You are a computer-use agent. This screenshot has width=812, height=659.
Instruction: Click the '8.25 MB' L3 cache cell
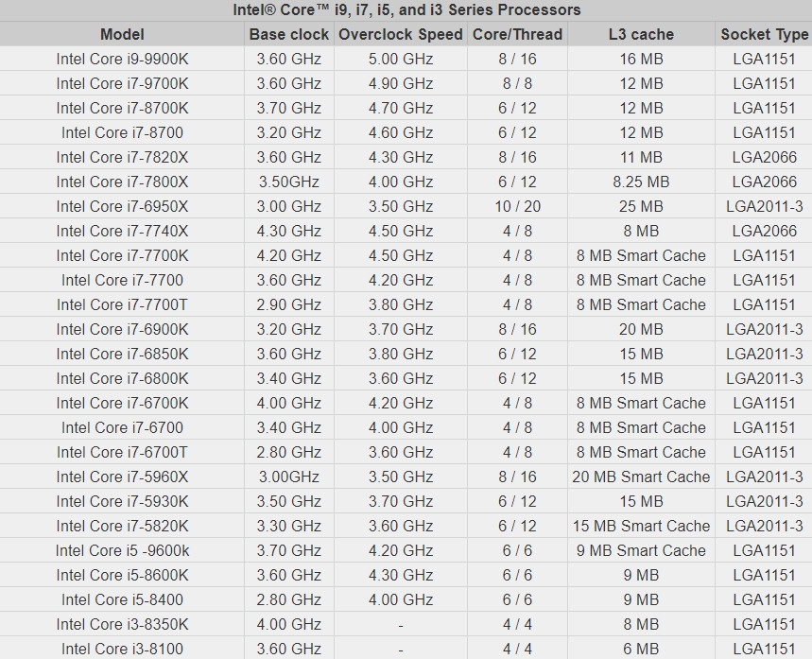(x=641, y=182)
